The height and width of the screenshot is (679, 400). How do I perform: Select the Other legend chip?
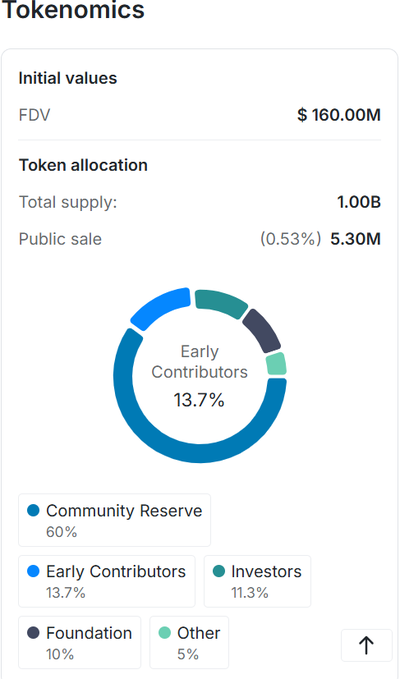coord(189,643)
